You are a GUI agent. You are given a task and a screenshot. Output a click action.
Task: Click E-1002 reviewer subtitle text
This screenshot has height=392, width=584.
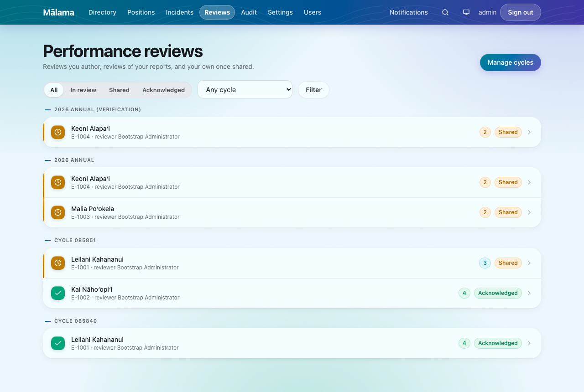click(125, 298)
